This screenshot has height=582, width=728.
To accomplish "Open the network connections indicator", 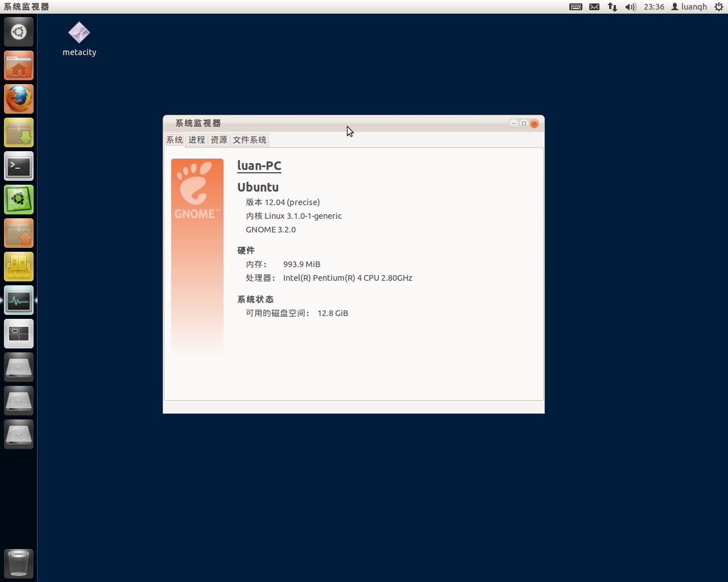I will (x=613, y=7).
